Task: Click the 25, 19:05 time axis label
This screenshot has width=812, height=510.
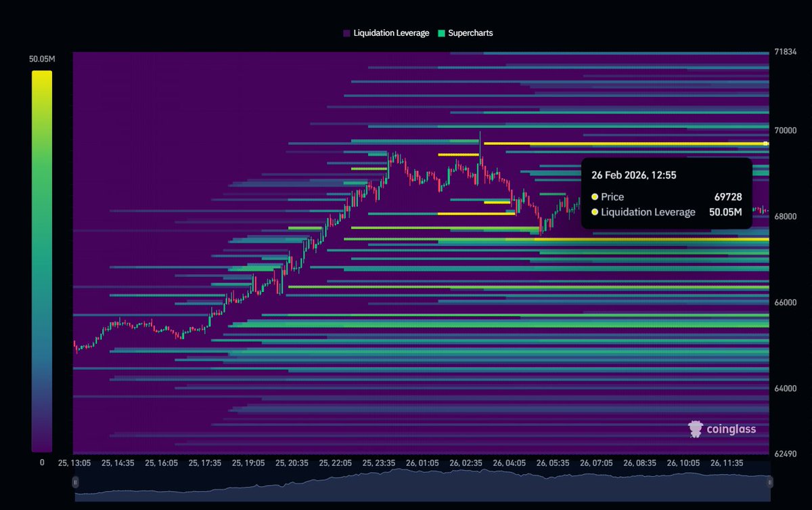Action: coord(248,463)
